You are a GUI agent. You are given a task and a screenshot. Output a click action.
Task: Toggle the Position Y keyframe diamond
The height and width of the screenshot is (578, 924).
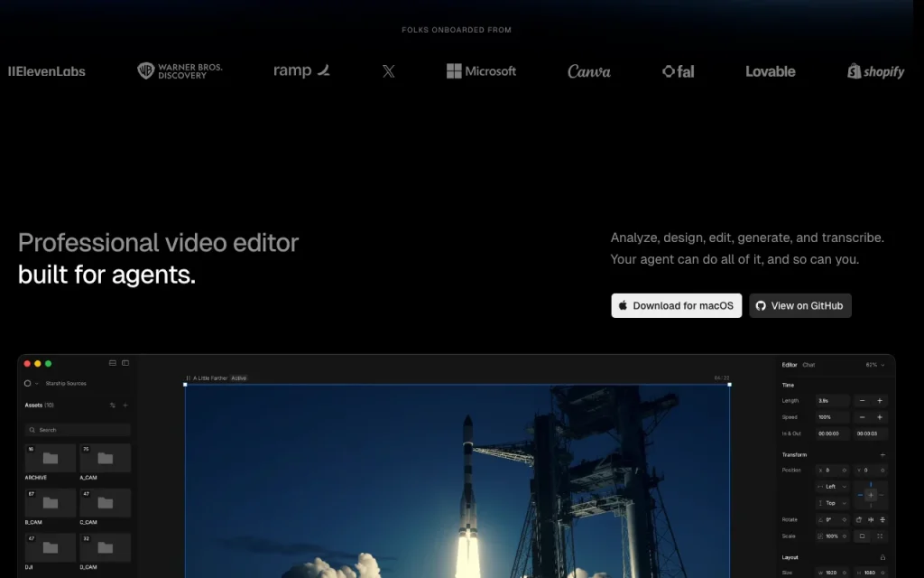[882, 470]
